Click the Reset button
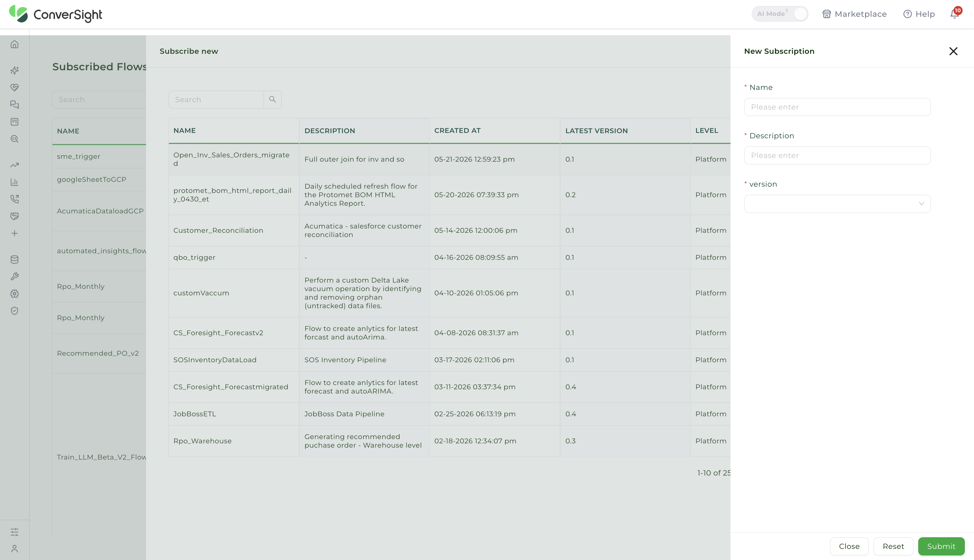The height and width of the screenshot is (560, 974). point(893,546)
